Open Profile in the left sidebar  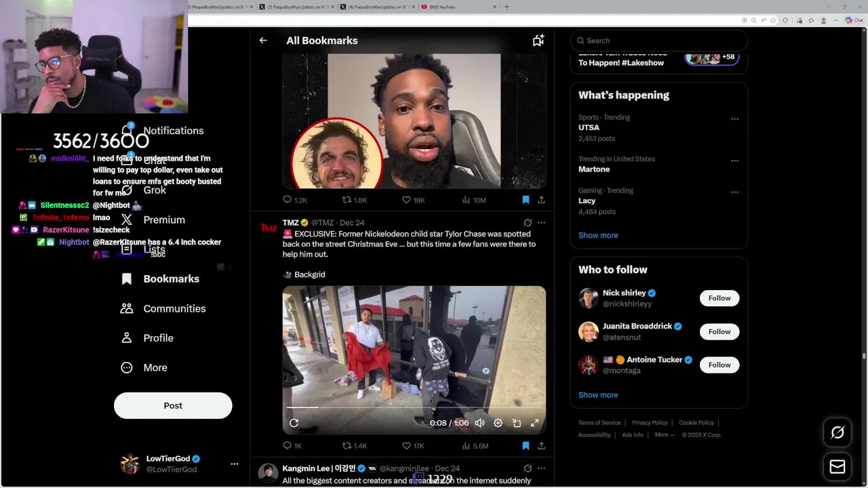click(x=147, y=338)
